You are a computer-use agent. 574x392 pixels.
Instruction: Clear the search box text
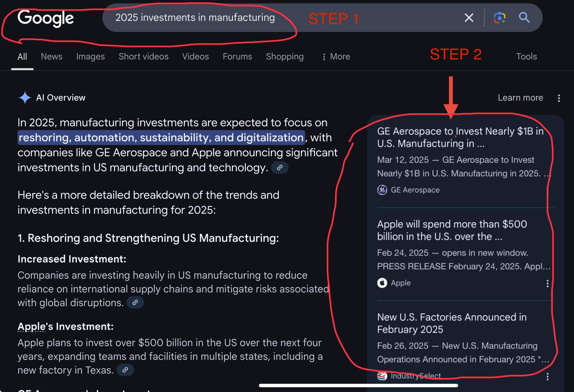(x=469, y=18)
